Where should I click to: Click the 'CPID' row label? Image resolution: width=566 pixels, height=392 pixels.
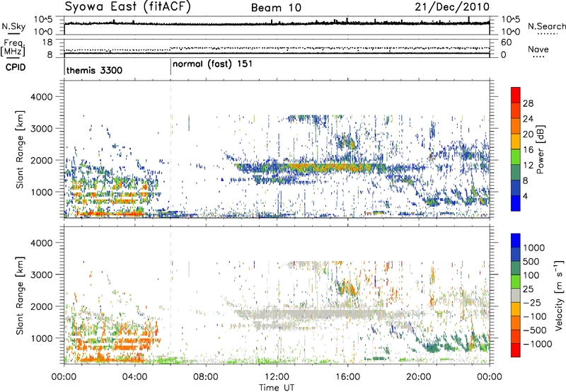click(16, 67)
